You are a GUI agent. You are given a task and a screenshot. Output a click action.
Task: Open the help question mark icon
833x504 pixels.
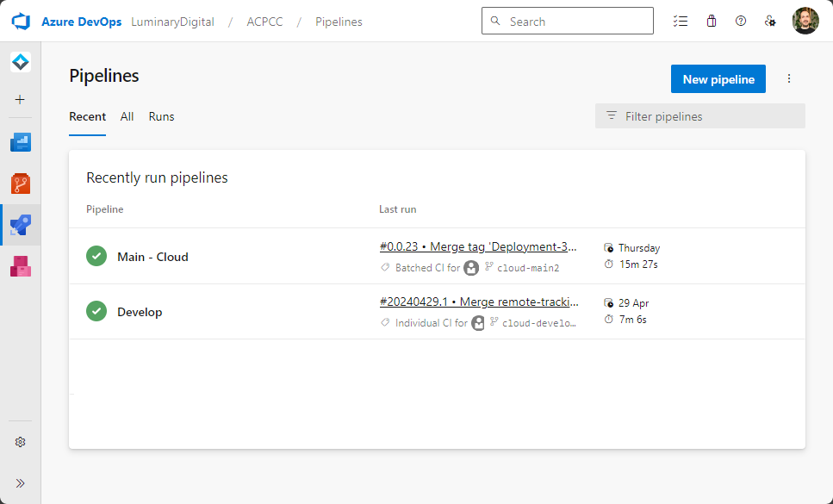click(741, 21)
